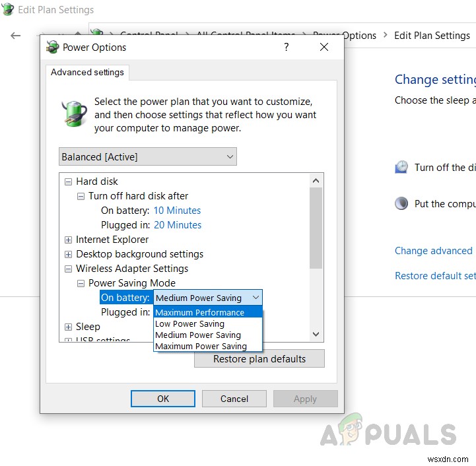
Task: Click the Cancel button
Action: (234, 399)
